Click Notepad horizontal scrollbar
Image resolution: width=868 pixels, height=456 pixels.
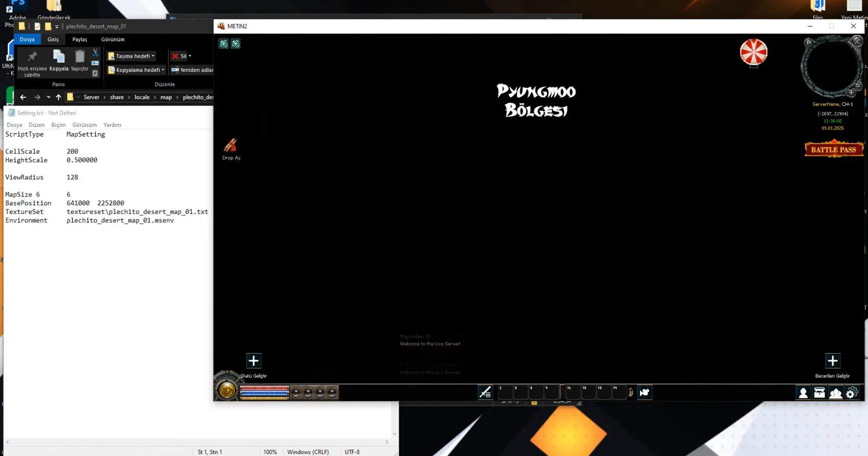coord(197,442)
